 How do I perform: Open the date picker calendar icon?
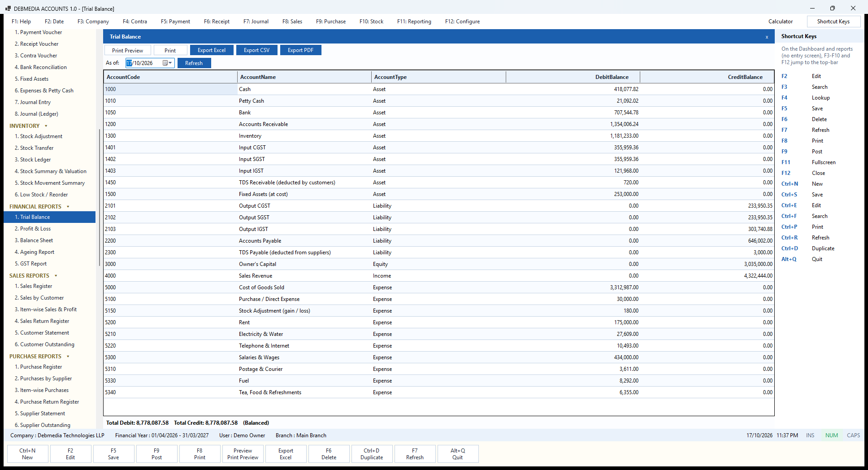pyautogui.click(x=165, y=63)
